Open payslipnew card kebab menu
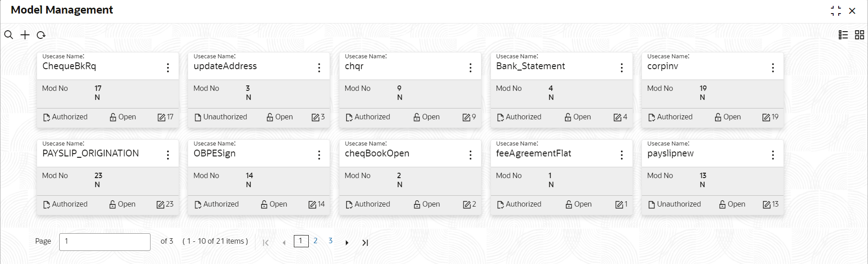The width and height of the screenshot is (868, 264). tap(773, 155)
